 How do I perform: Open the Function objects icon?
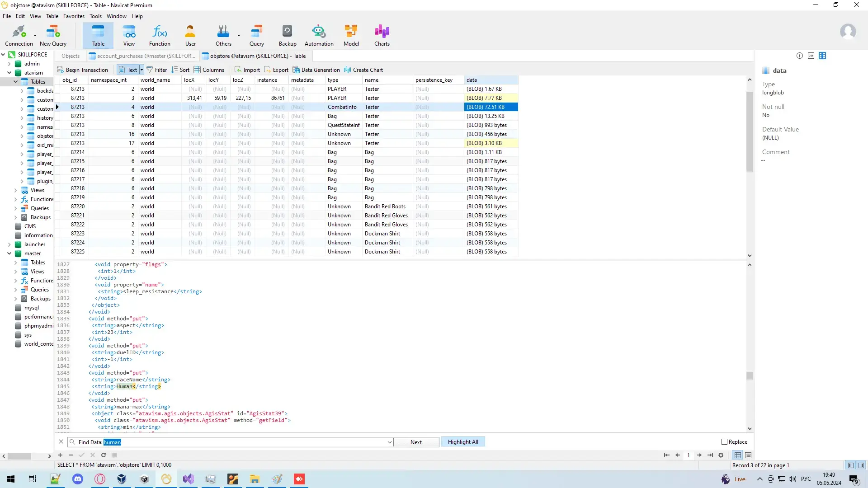(x=160, y=36)
